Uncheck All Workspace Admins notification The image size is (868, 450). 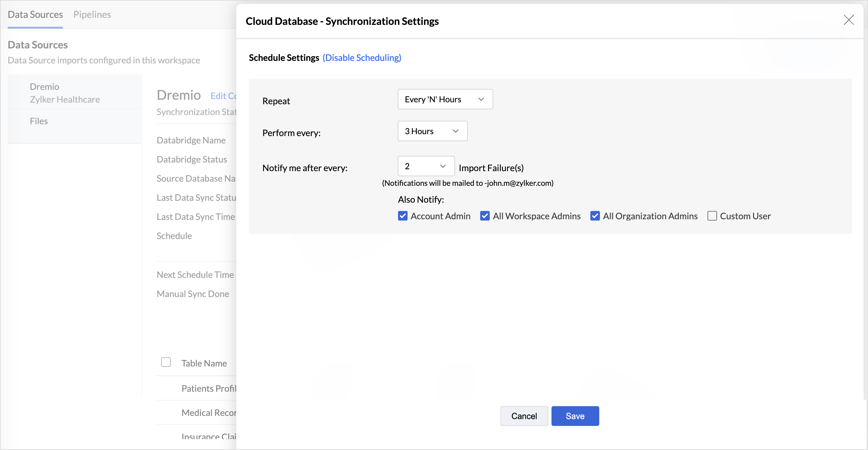(x=485, y=216)
